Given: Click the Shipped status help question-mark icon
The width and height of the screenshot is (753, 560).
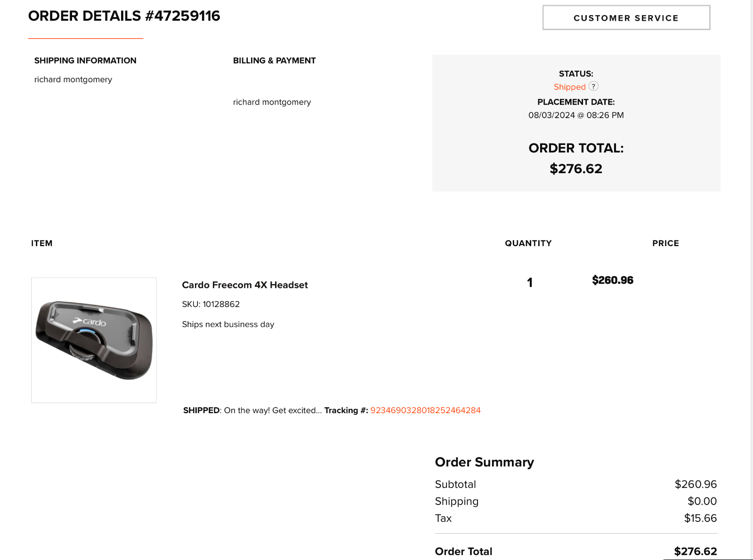Looking at the screenshot, I should (593, 86).
